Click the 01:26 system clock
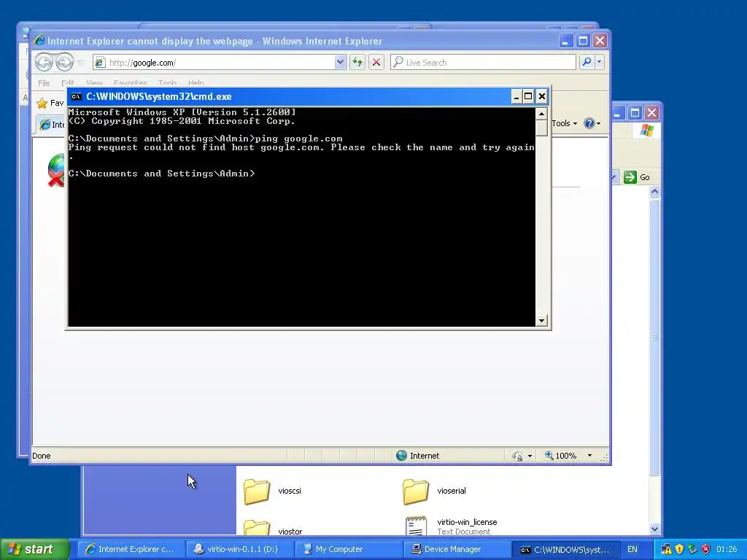Image resolution: width=747 pixels, height=560 pixels. coord(727,549)
